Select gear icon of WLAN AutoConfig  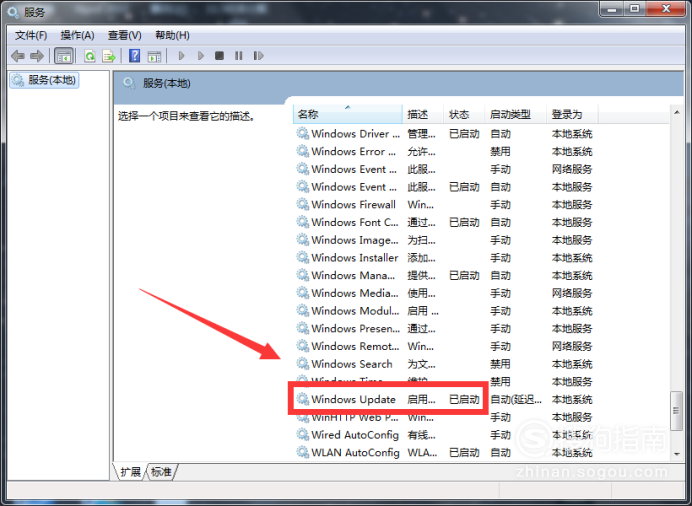[303, 452]
